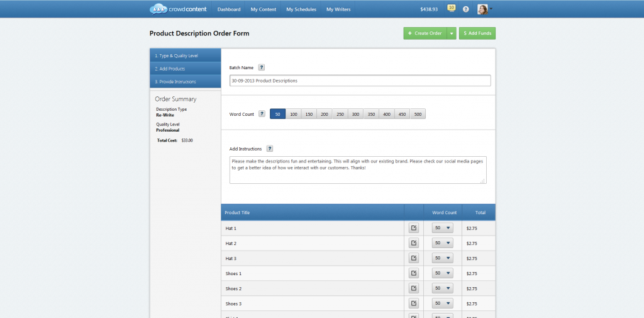Go to the My Content menu

pyautogui.click(x=263, y=9)
